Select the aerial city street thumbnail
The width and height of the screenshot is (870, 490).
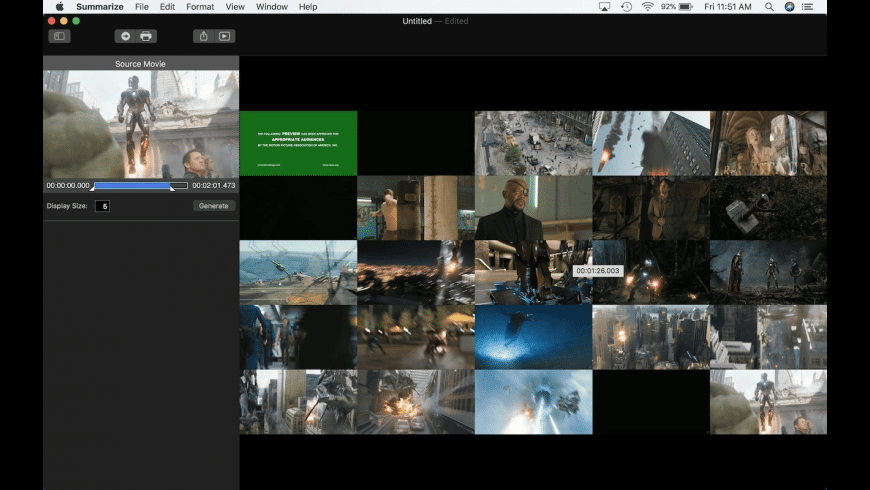(534, 143)
